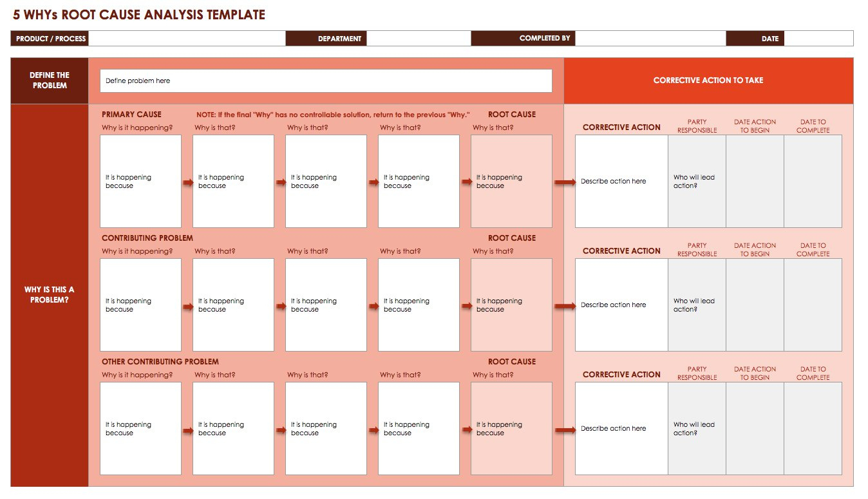Click first arrow in Other Contributing Problem row

[187, 430]
